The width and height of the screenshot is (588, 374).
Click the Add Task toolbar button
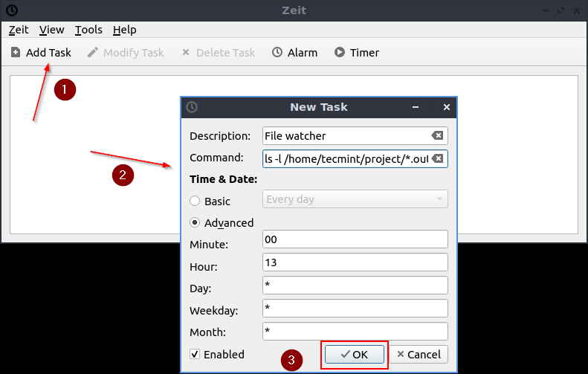41,53
